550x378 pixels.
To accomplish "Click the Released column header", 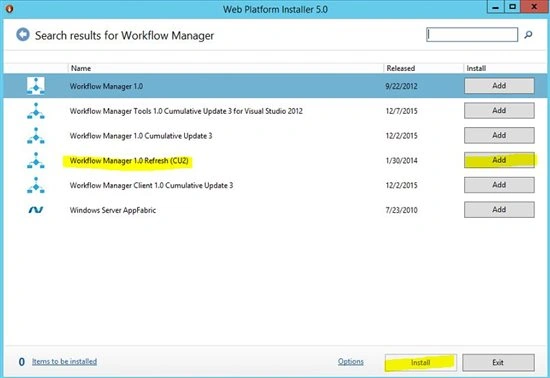I will [x=401, y=68].
